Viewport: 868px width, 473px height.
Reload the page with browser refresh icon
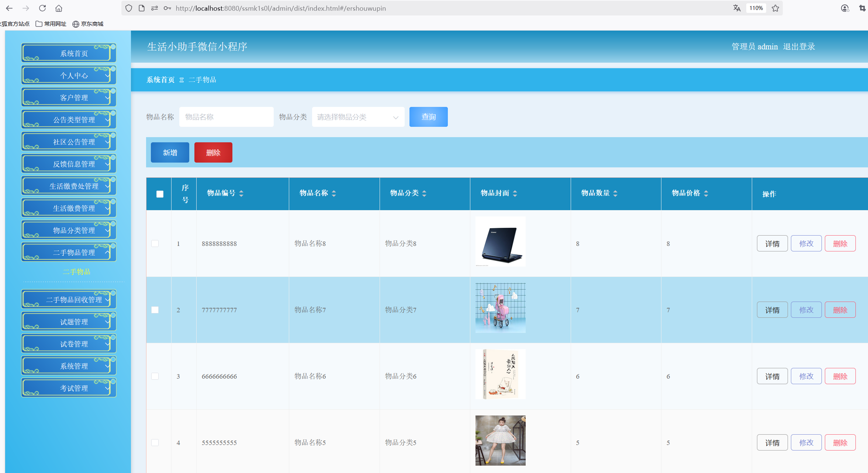point(42,8)
